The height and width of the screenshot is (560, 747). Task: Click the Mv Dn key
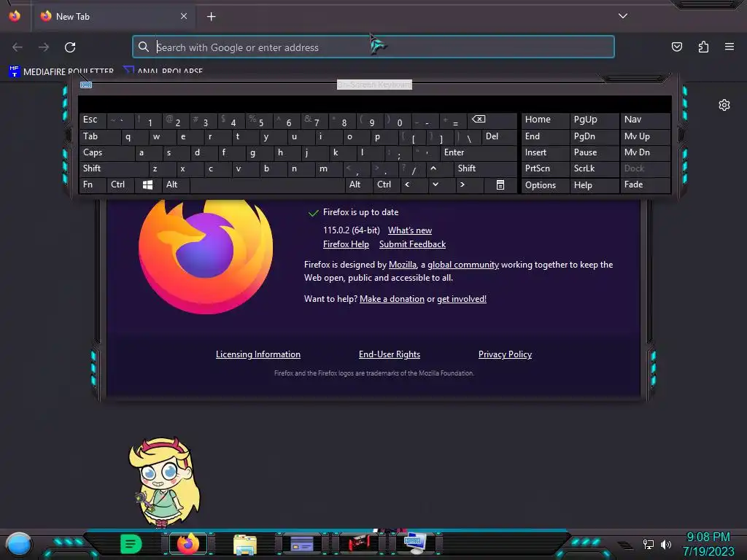tap(645, 152)
